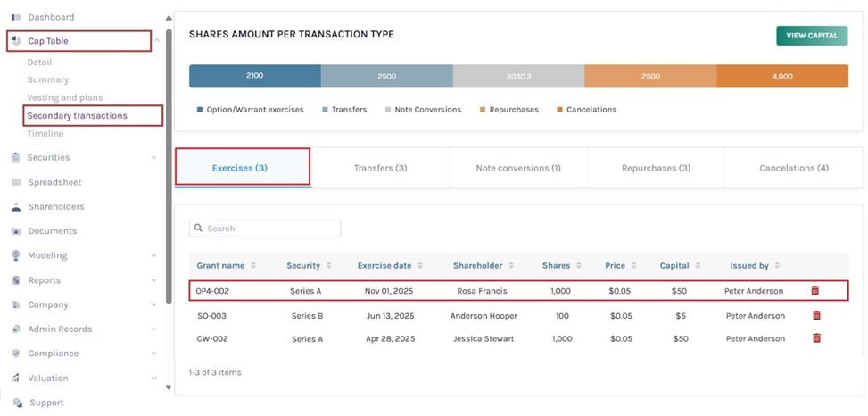Expand the Reports sidebar section

[x=154, y=280]
